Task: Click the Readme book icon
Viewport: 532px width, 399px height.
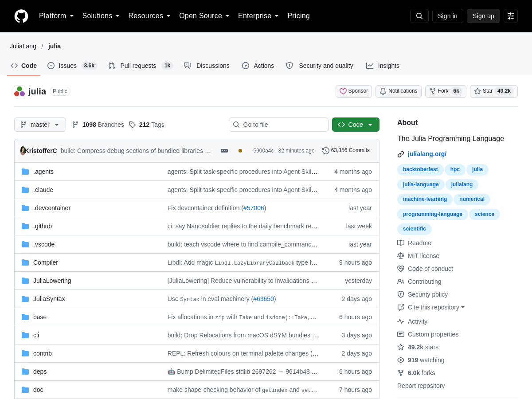Action: tap(401, 243)
